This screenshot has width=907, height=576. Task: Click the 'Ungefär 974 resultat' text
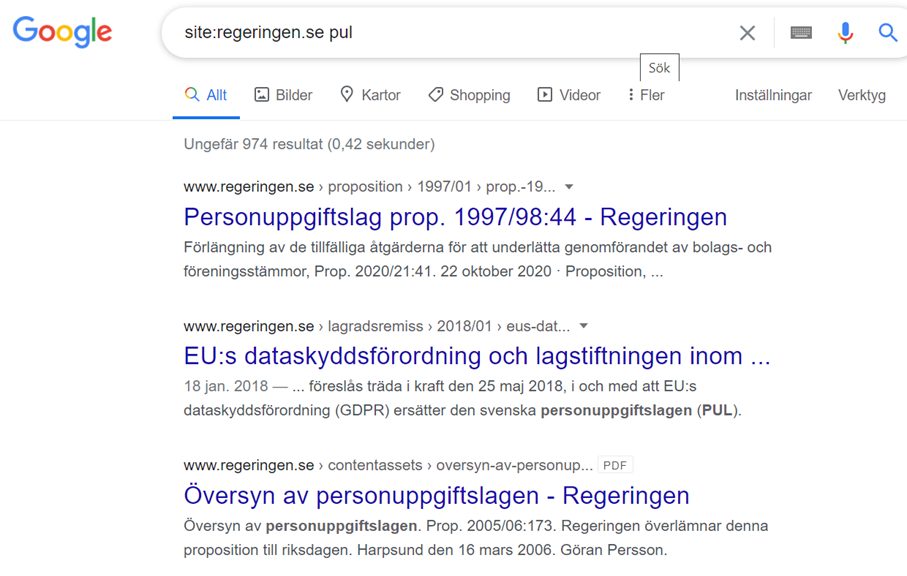tap(309, 144)
